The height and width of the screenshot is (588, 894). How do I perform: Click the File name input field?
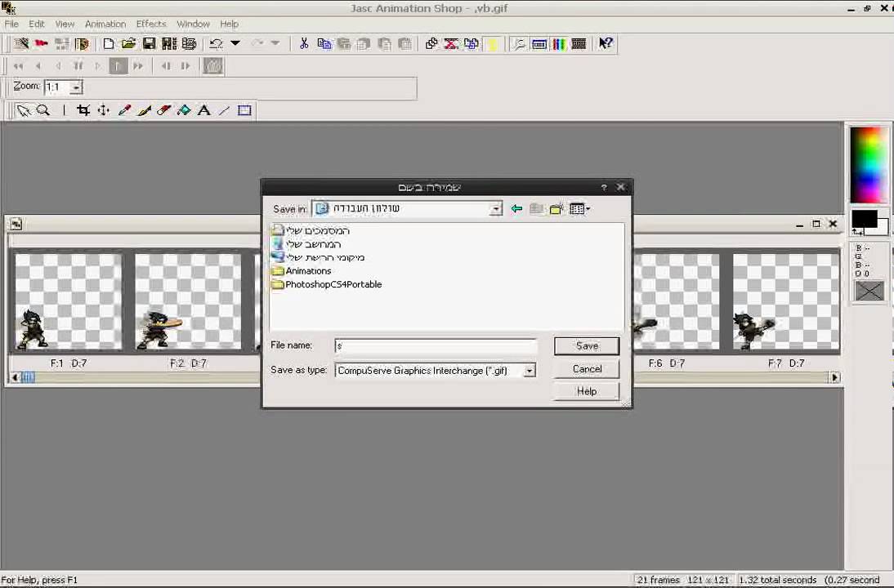pyautogui.click(x=436, y=345)
